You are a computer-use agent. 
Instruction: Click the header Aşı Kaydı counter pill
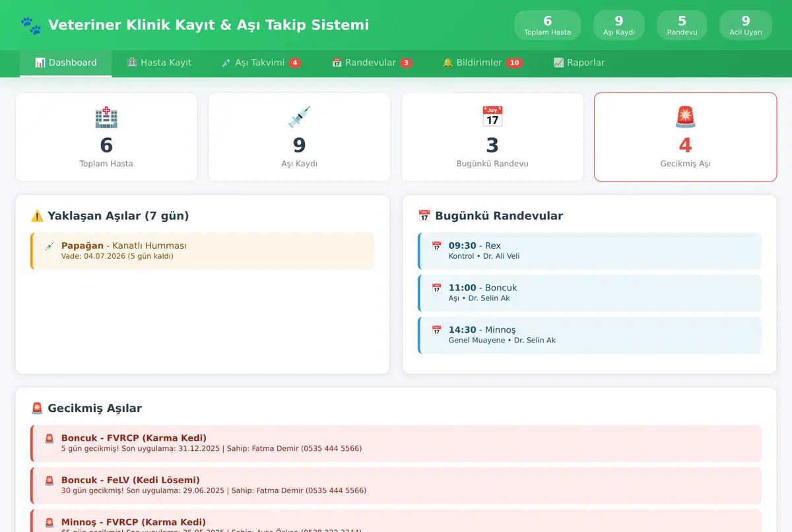point(619,25)
